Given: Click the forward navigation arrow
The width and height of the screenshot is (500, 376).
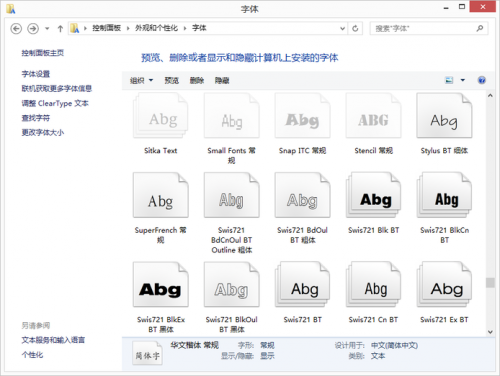Looking at the screenshot, I should tap(33, 29).
